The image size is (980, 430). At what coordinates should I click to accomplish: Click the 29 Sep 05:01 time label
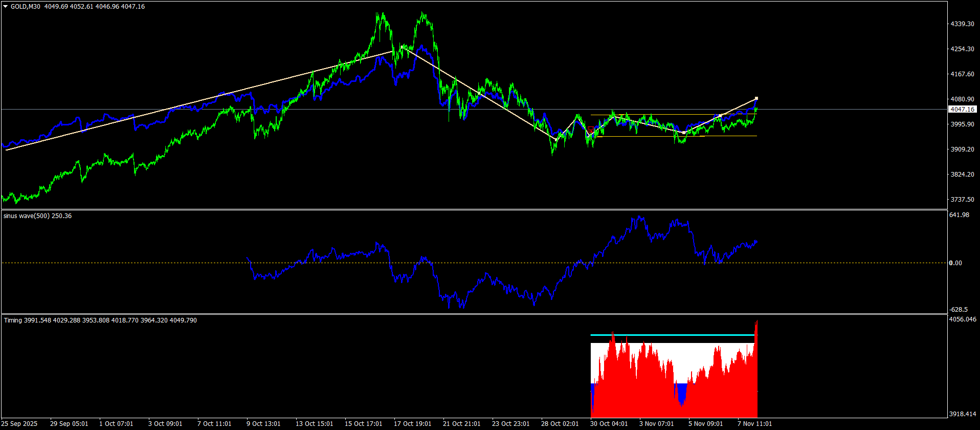coord(69,424)
